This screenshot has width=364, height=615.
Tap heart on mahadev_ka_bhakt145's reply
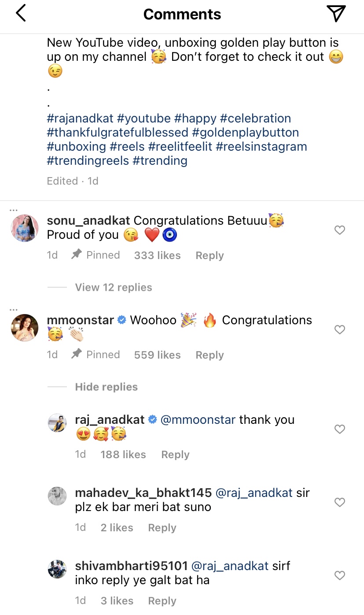point(340,502)
